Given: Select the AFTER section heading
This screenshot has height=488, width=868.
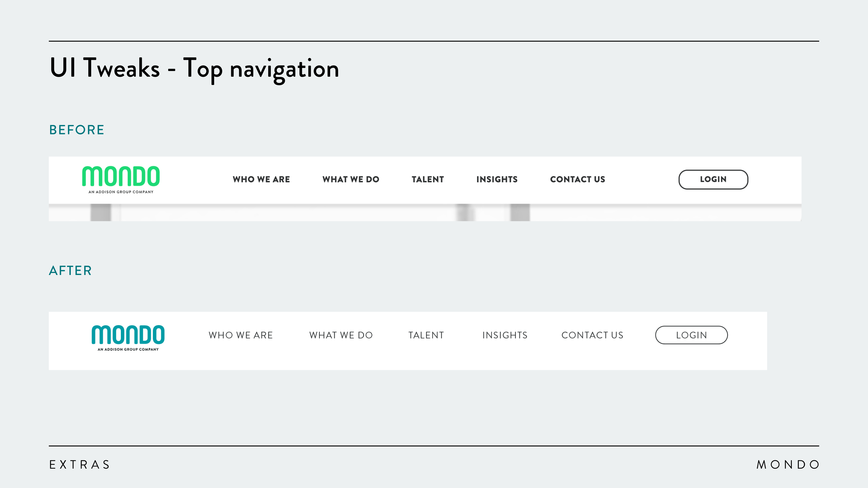Looking at the screenshot, I should (71, 271).
